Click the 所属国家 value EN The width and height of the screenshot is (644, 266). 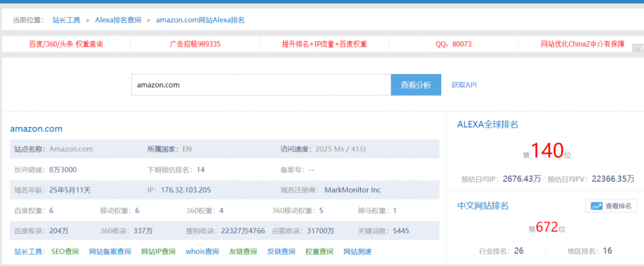pyautogui.click(x=187, y=149)
